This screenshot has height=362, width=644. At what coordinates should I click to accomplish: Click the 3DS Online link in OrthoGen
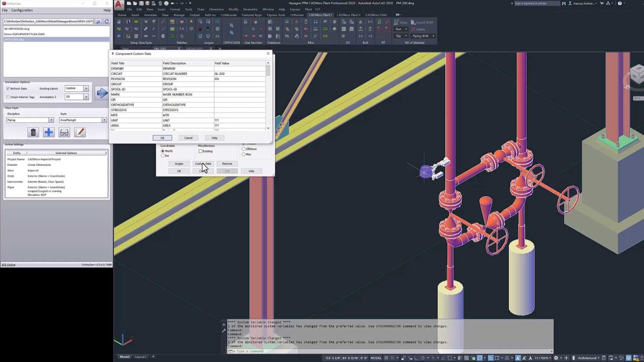(8, 265)
